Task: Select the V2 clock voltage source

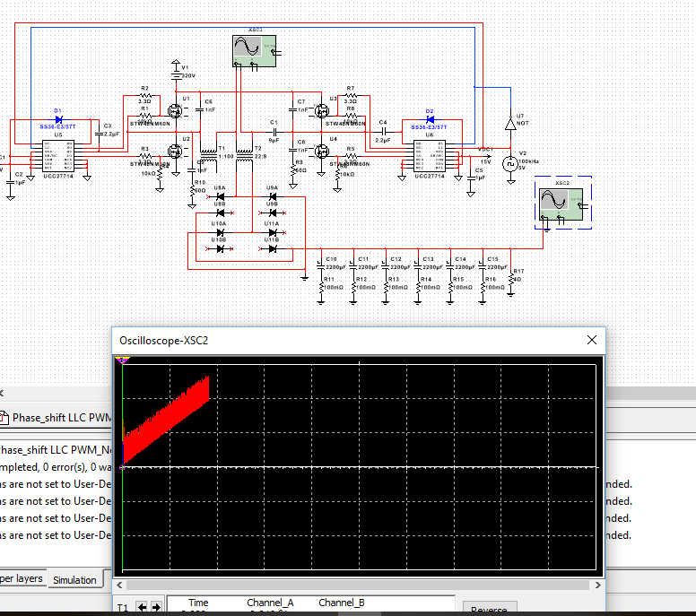Action: (509, 162)
